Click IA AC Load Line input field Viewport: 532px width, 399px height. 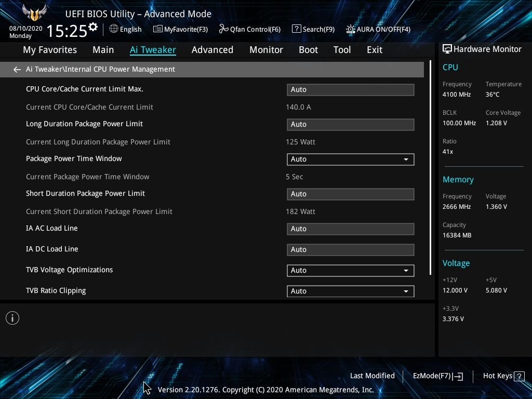coord(351,229)
